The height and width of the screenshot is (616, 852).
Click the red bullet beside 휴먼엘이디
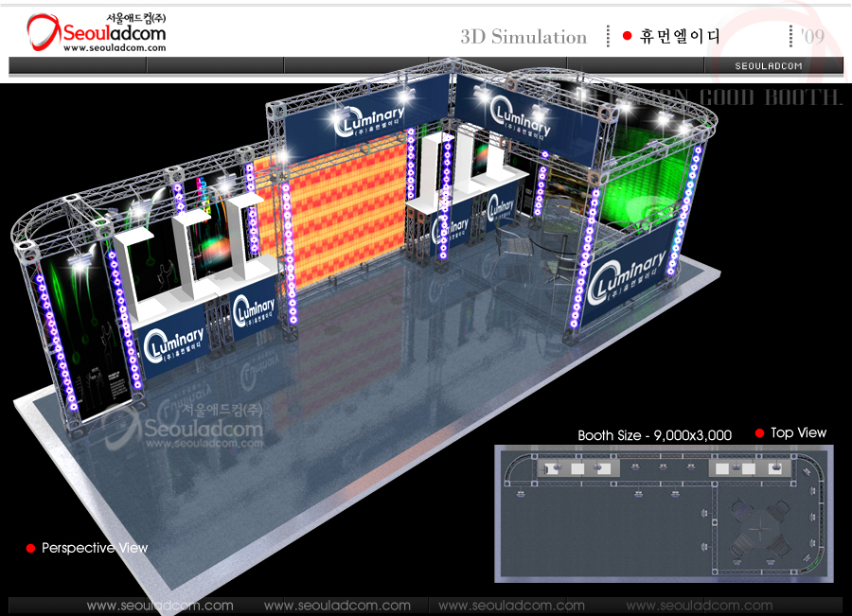click(x=627, y=37)
